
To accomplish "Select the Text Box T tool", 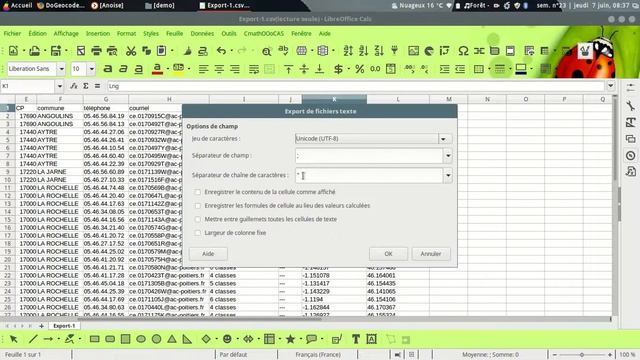I will (x=356, y=339).
